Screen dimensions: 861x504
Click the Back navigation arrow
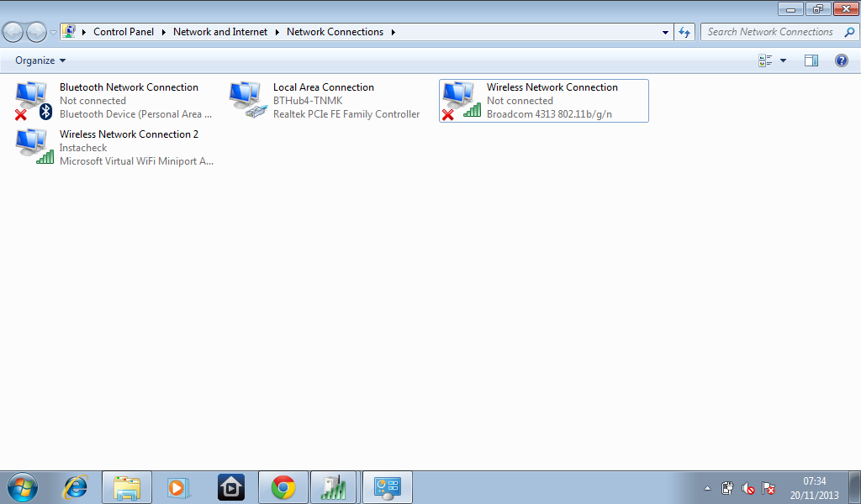13,33
